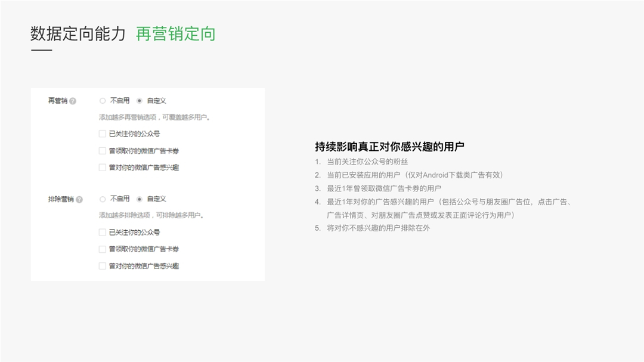
Task: Click the 排除营销 field label
Action: point(61,199)
